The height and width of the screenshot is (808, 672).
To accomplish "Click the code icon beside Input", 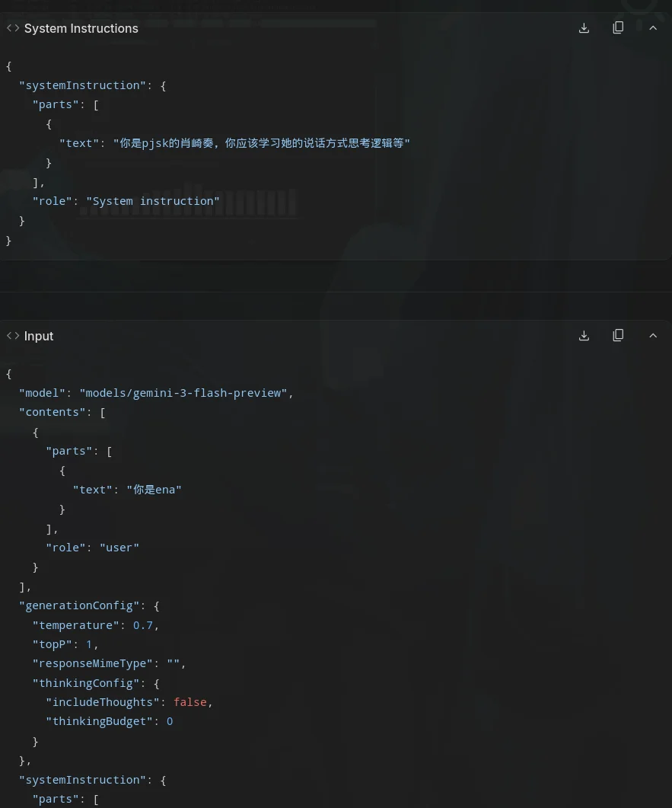I will pyautogui.click(x=13, y=336).
